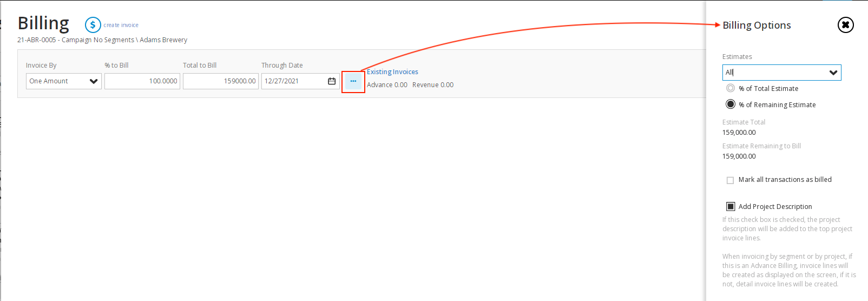Click the Estimate Total 159,000.00 value
This screenshot has width=868, height=301.
pos(739,133)
